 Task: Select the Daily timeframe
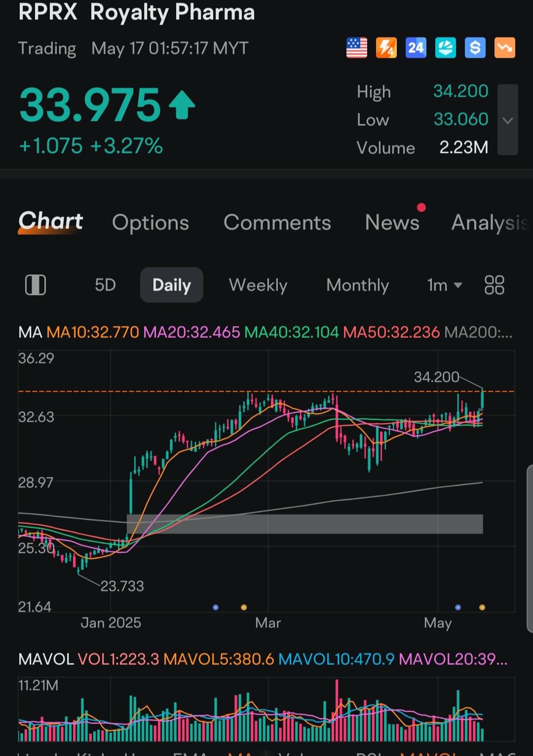[x=172, y=285]
